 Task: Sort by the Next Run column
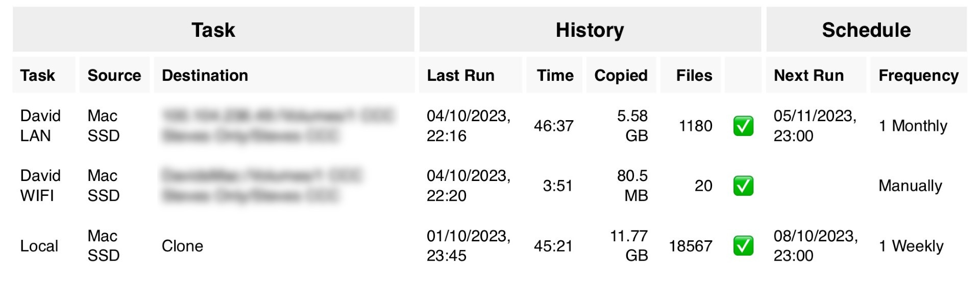808,75
